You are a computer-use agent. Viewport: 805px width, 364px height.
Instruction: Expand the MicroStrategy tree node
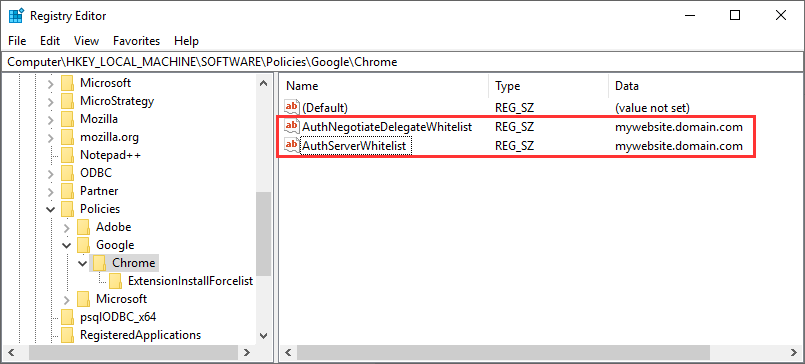pyautogui.click(x=50, y=101)
